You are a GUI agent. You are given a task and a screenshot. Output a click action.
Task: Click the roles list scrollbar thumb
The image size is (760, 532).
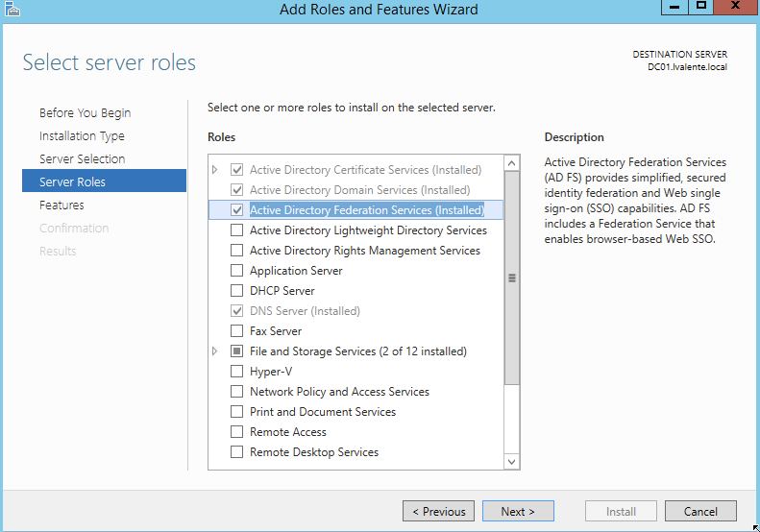(512, 278)
